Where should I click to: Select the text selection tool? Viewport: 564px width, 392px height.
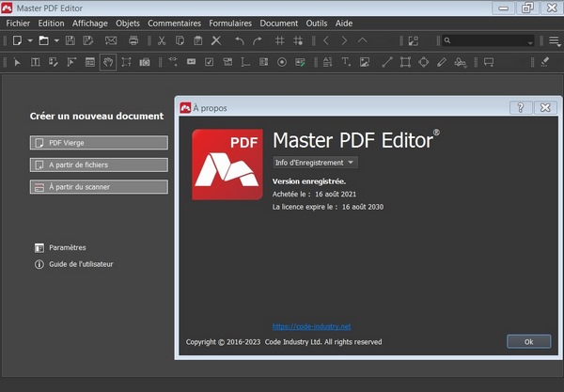[x=36, y=62]
